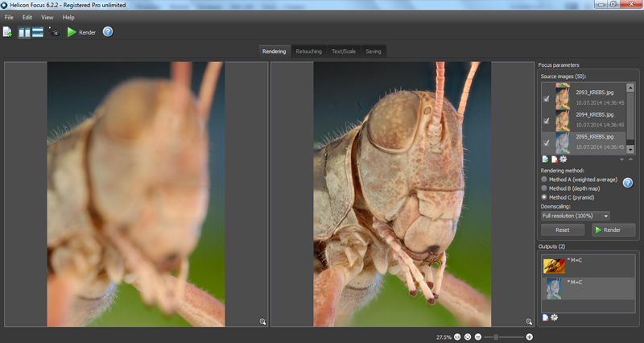The image size is (644, 343).
Task: Remove source image using red document icon
Action: click(x=554, y=159)
